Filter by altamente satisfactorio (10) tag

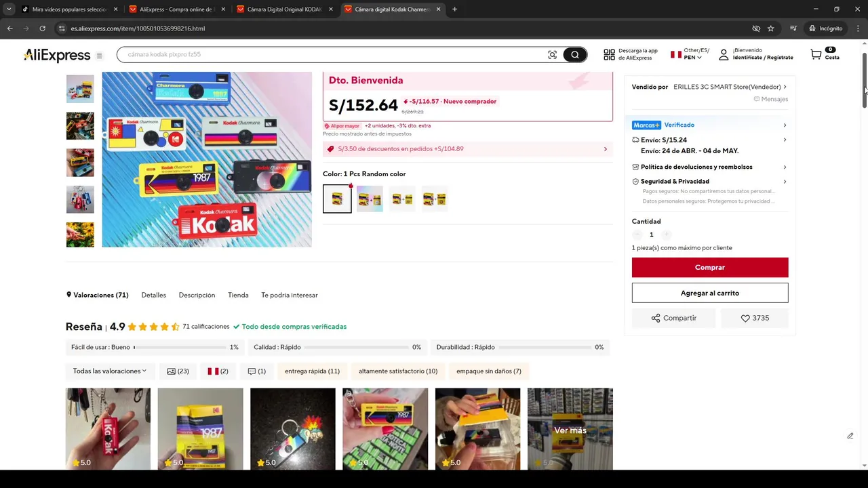pyautogui.click(x=398, y=371)
